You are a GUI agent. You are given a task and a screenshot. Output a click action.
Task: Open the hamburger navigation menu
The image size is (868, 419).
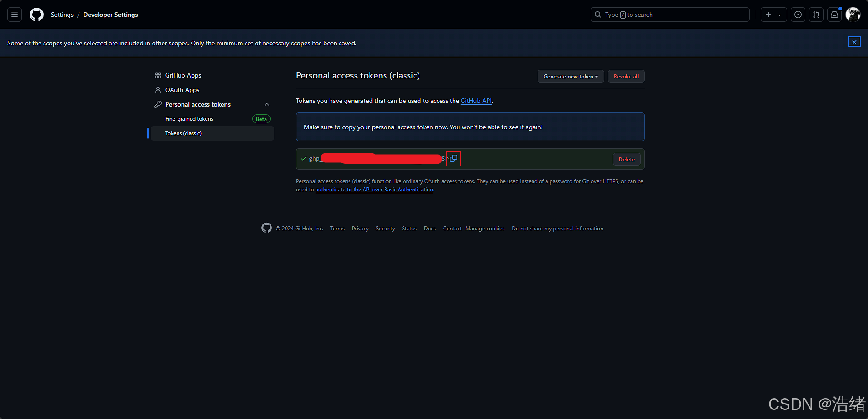[x=15, y=15]
